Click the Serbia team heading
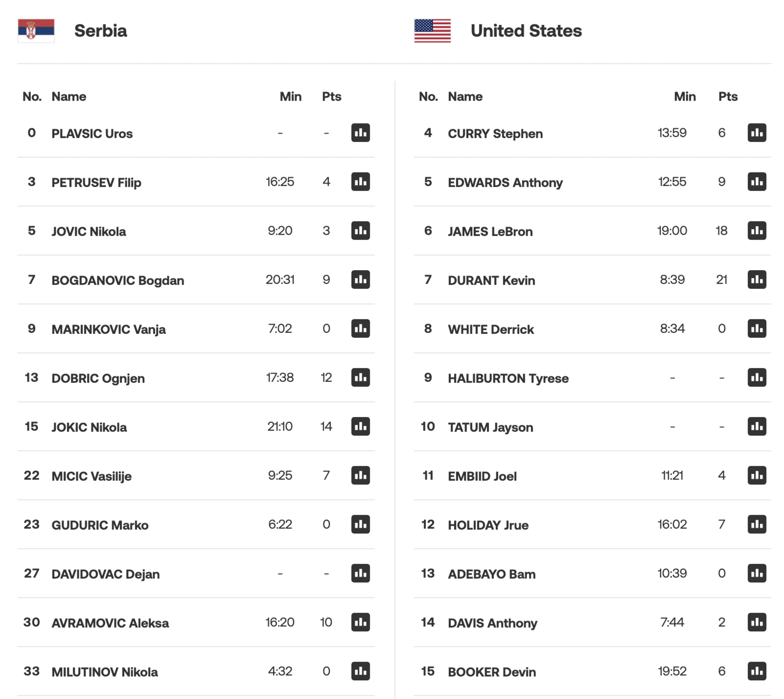The image size is (784, 699). click(x=101, y=31)
